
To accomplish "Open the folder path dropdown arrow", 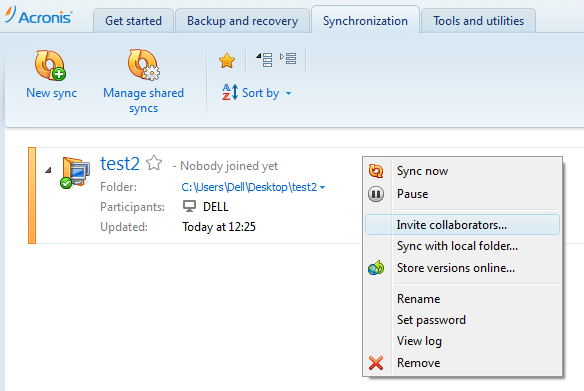I will [x=323, y=187].
